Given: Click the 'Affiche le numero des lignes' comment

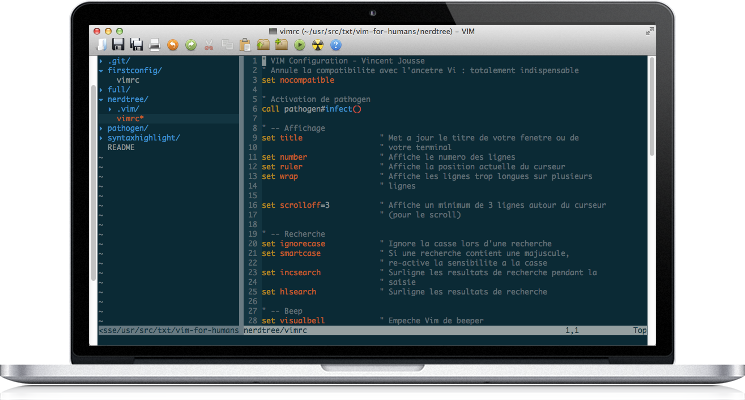Looking at the screenshot, I should pos(452,157).
